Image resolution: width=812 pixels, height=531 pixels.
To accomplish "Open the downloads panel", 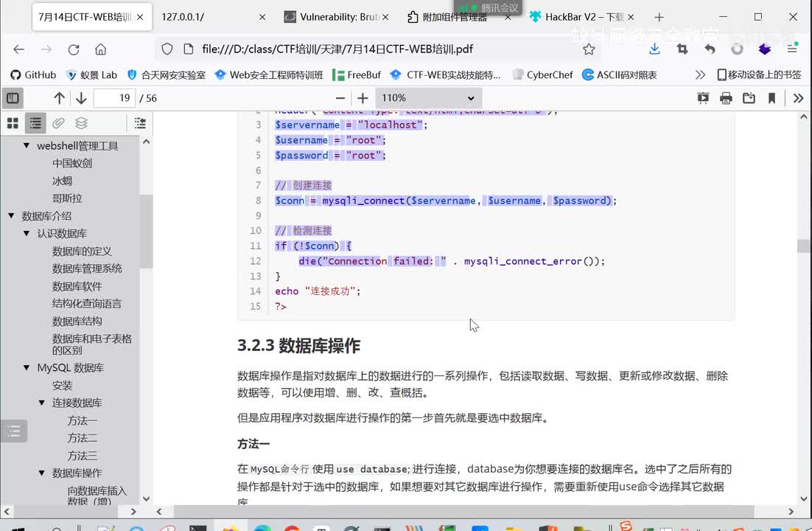I will [654, 49].
